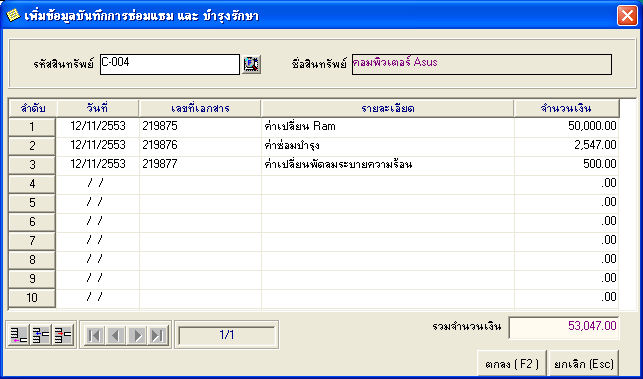The width and height of the screenshot is (643, 379).
Task: Click the empty date cell in row 4
Action: click(x=98, y=184)
